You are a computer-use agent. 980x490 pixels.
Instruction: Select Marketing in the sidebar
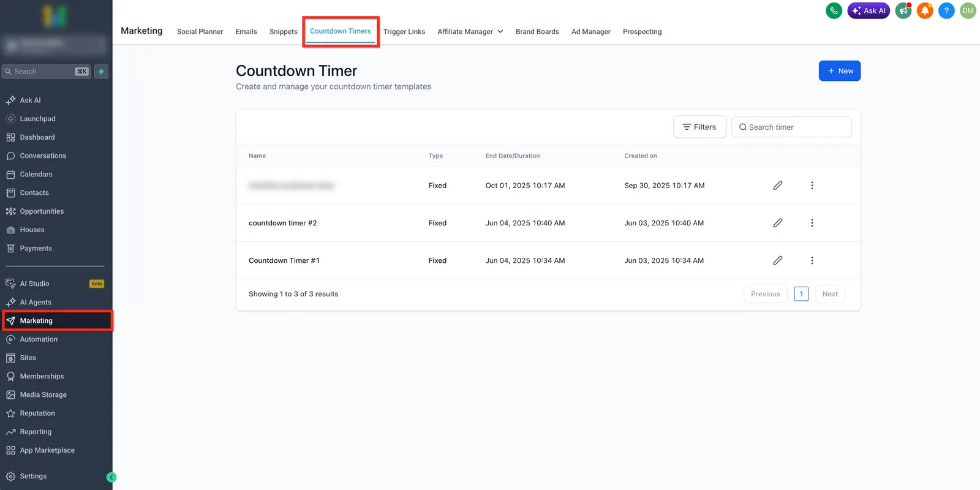57,321
